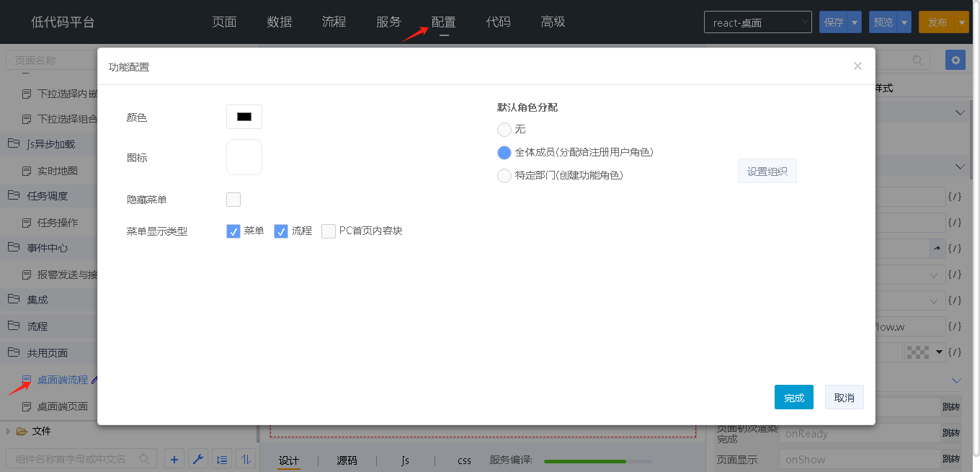The height and width of the screenshot is (472, 980).
Task: Close the 功能配置 dialog with X
Action: [857, 66]
